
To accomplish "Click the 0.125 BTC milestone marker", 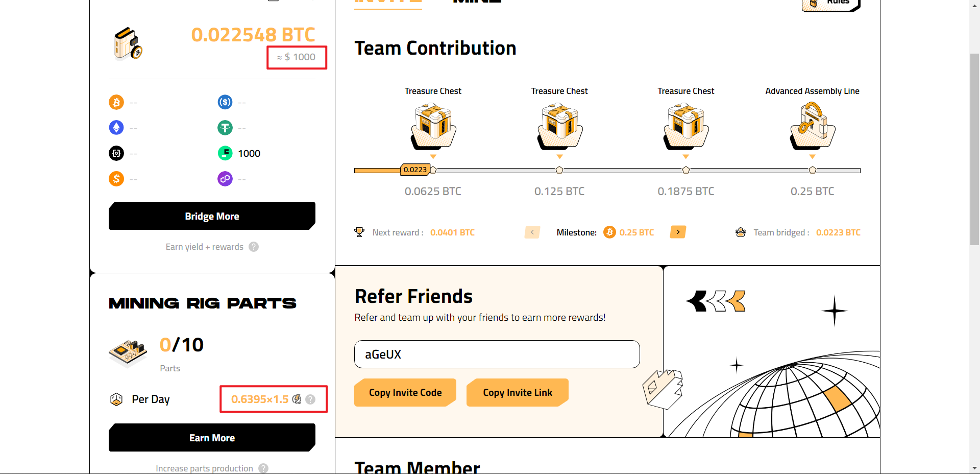I will click(x=559, y=170).
